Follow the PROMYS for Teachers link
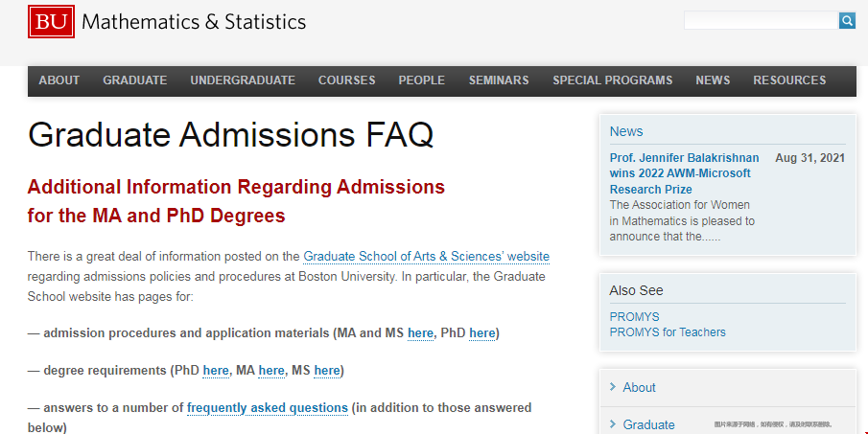The width and height of the screenshot is (868, 434). pos(668,332)
